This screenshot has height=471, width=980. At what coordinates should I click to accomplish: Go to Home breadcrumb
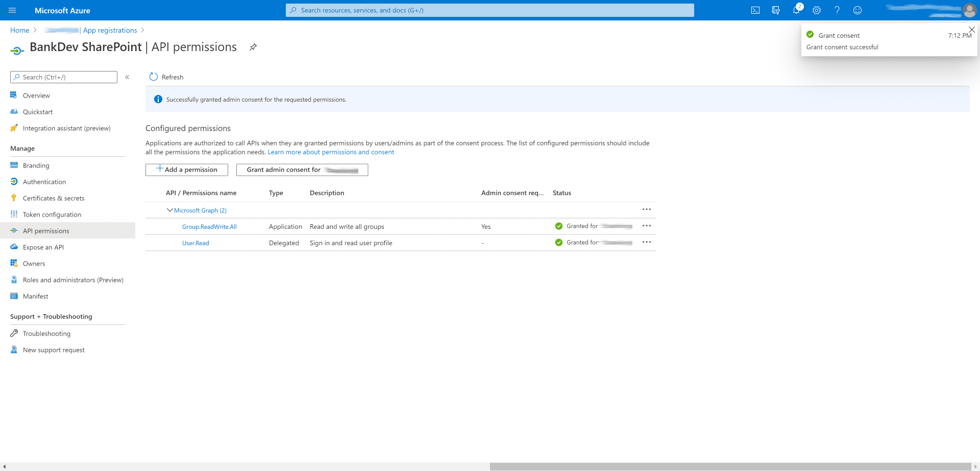pyautogui.click(x=20, y=30)
